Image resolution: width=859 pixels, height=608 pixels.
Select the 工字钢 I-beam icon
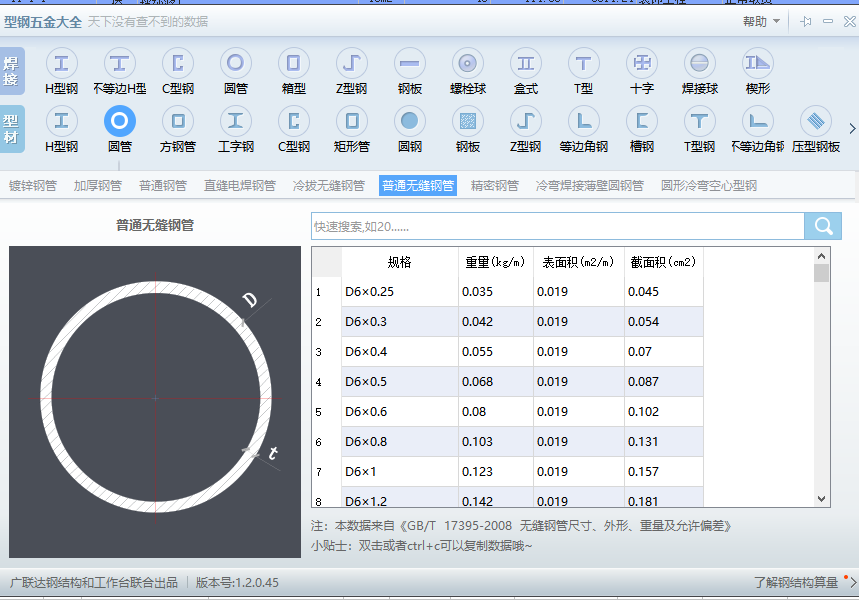(x=236, y=122)
